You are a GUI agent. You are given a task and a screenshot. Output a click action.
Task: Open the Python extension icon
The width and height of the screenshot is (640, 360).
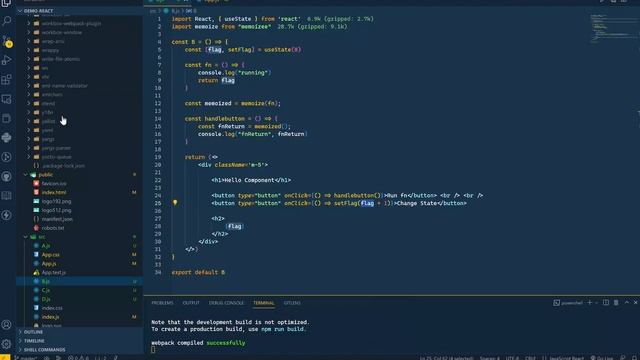(x=7, y=138)
